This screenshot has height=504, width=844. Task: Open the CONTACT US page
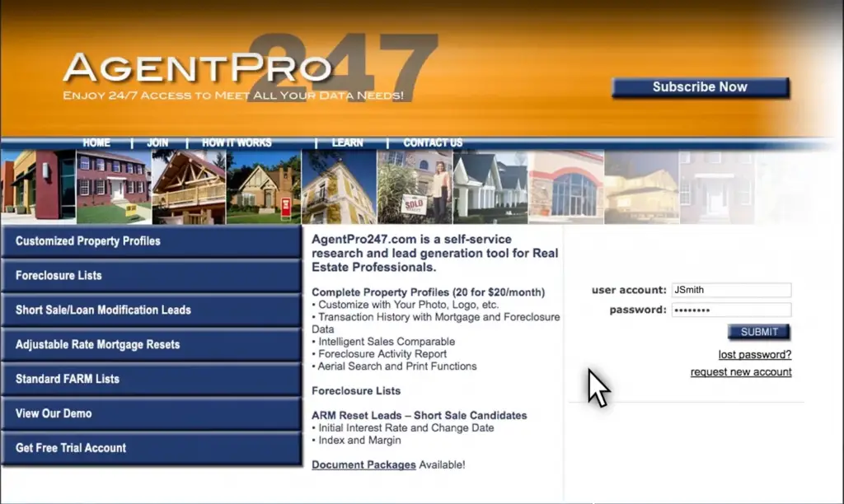pos(433,143)
